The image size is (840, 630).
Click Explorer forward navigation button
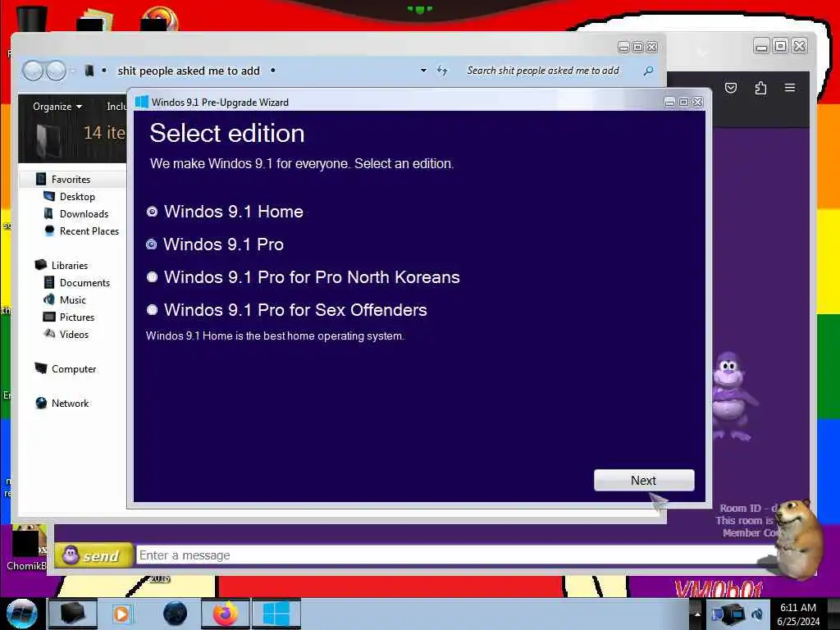click(x=56, y=71)
